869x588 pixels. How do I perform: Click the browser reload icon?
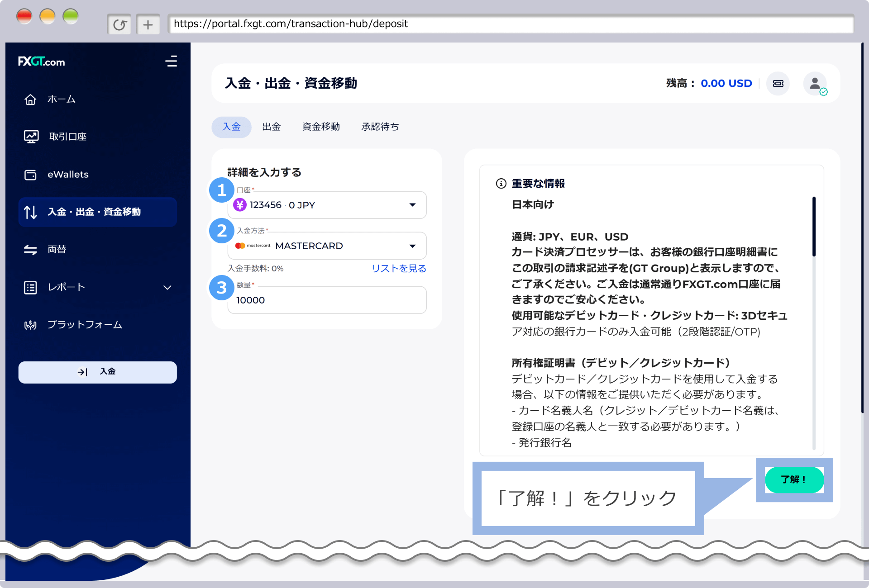(119, 24)
